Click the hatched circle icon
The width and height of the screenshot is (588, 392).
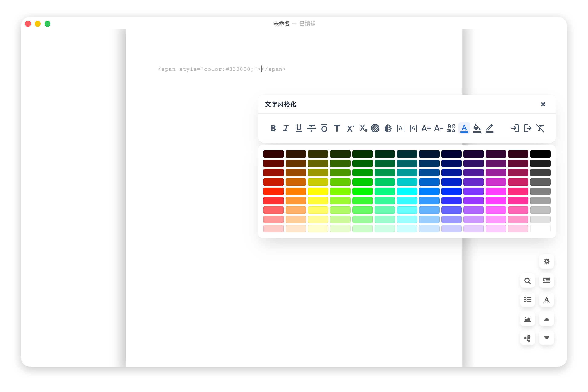pyautogui.click(x=375, y=128)
